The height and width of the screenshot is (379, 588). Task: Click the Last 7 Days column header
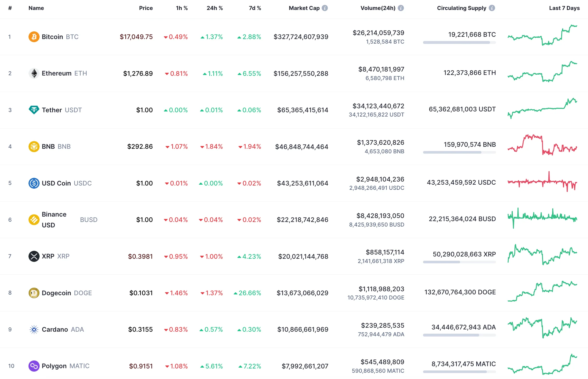564,8
